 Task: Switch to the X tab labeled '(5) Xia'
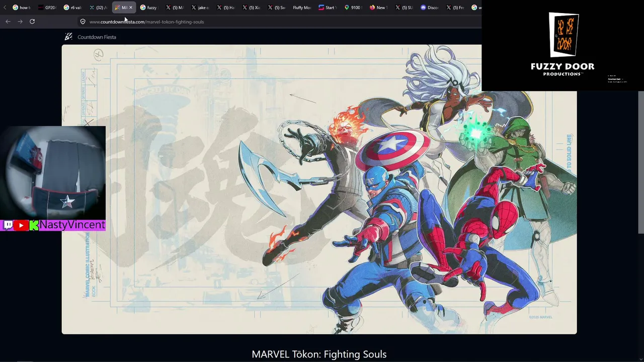tap(251, 8)
